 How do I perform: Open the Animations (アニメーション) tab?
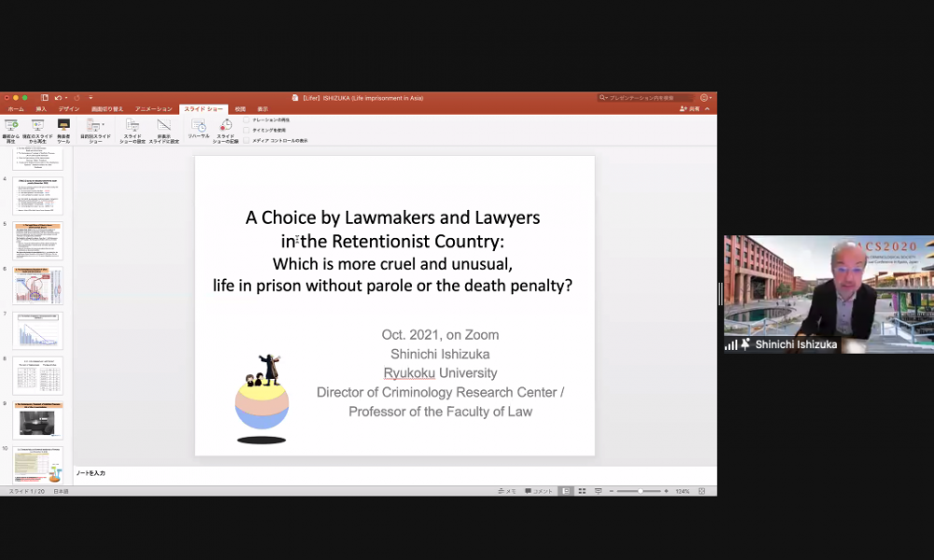click(x=154, y=109)
